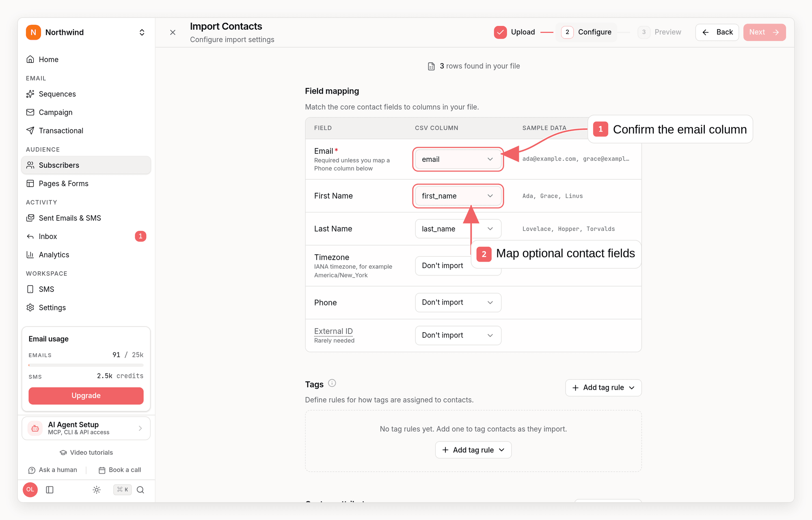Click the External ID field label
Image resolution: width=812 pixels, height=520 pixels.
click(x=333, y=331)
